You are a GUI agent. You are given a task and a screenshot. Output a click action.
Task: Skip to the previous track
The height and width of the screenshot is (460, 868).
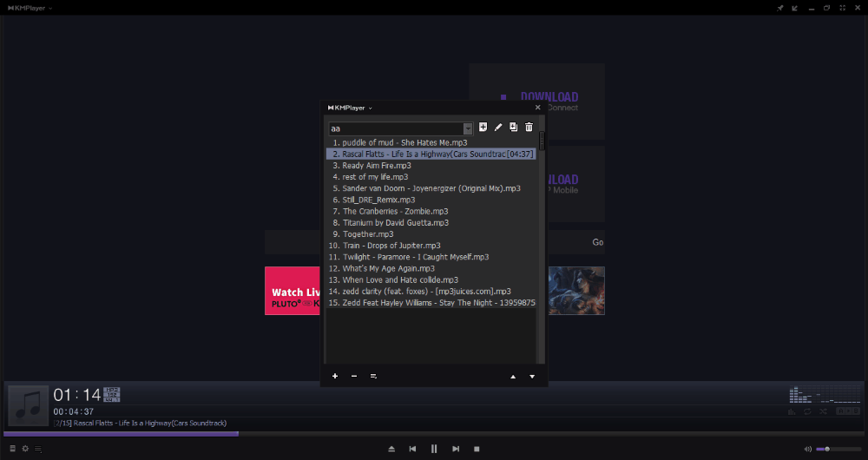coord(412,449)
